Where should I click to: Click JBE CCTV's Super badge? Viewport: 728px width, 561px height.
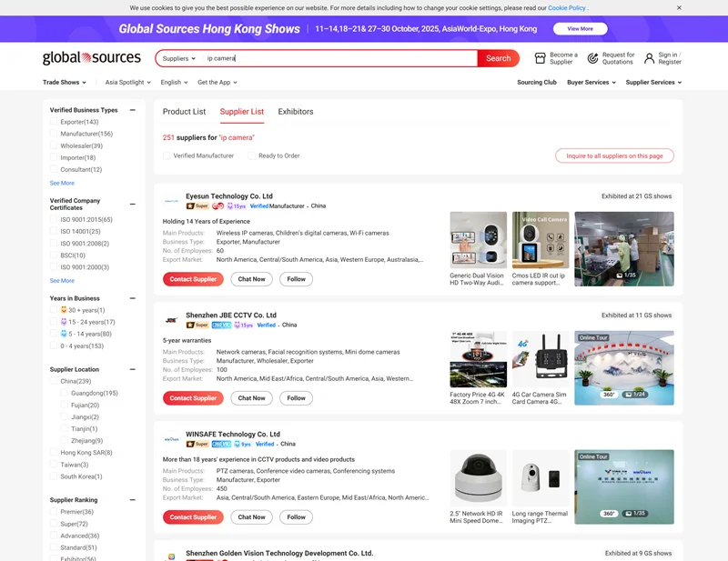(197, 326)
